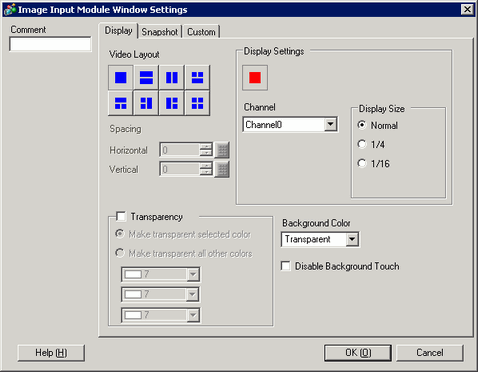Click the application icon in title bar
The width and height of the screenshot is (478, 372).
click(10, 10)
